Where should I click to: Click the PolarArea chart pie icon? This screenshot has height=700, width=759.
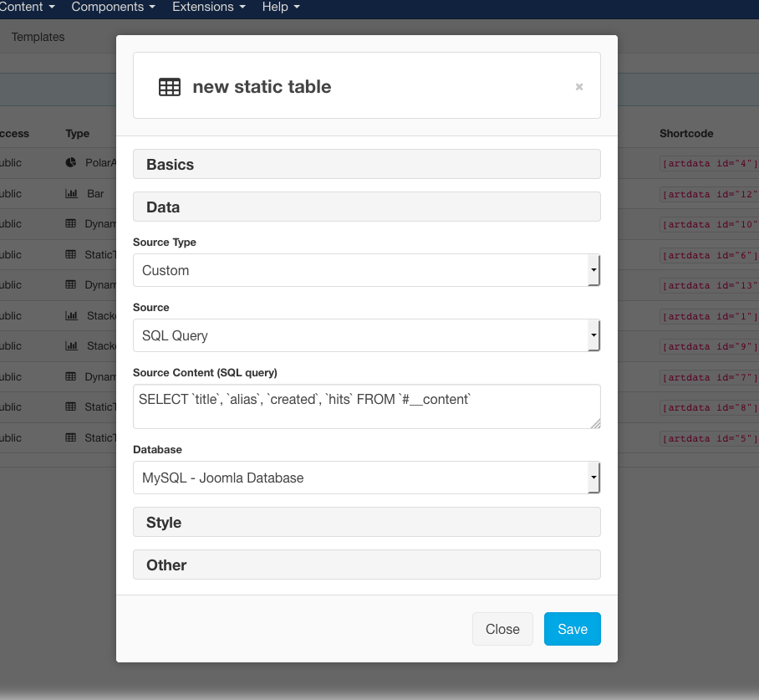pos(71,162)
